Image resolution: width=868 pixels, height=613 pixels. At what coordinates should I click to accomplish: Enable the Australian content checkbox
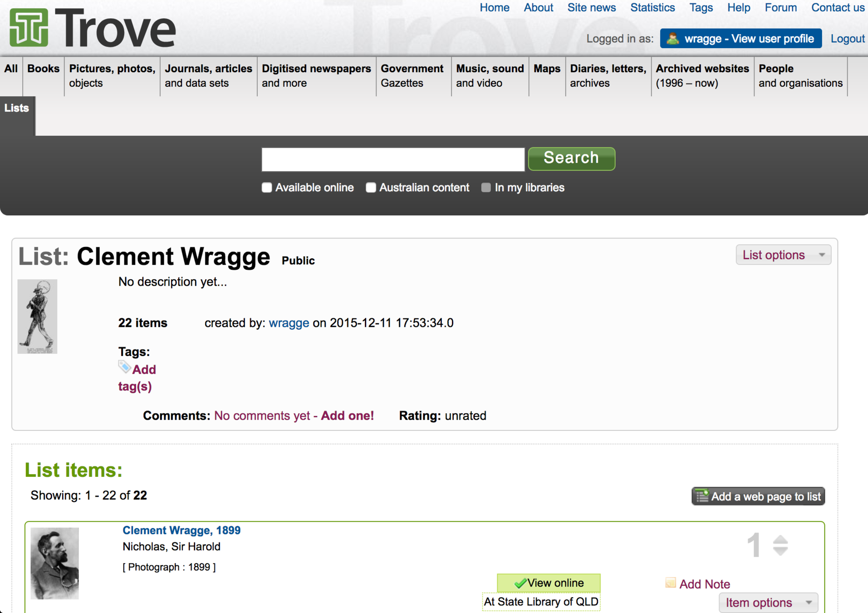coord(371,188)
